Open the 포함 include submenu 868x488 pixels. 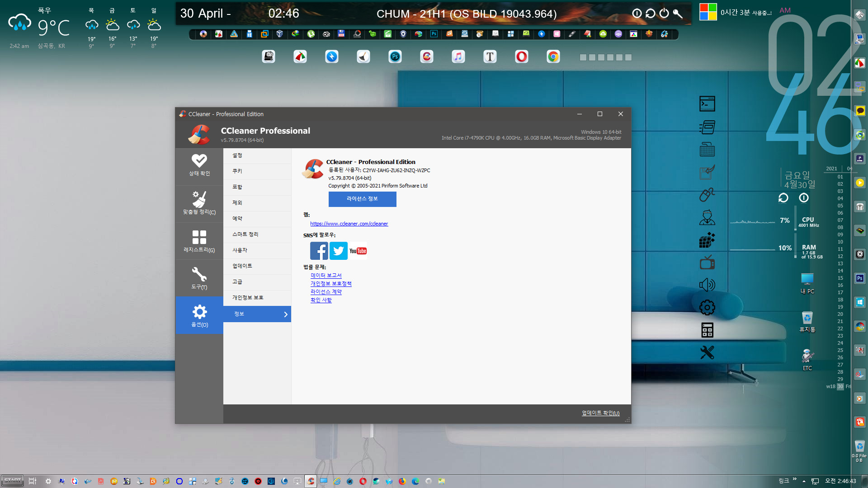(x=257, y=187)
